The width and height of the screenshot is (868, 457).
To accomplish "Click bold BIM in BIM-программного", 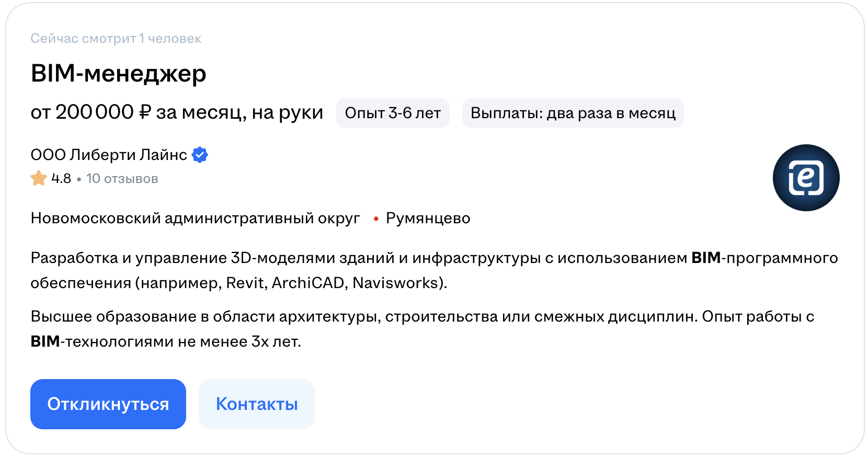I will 706,258.
